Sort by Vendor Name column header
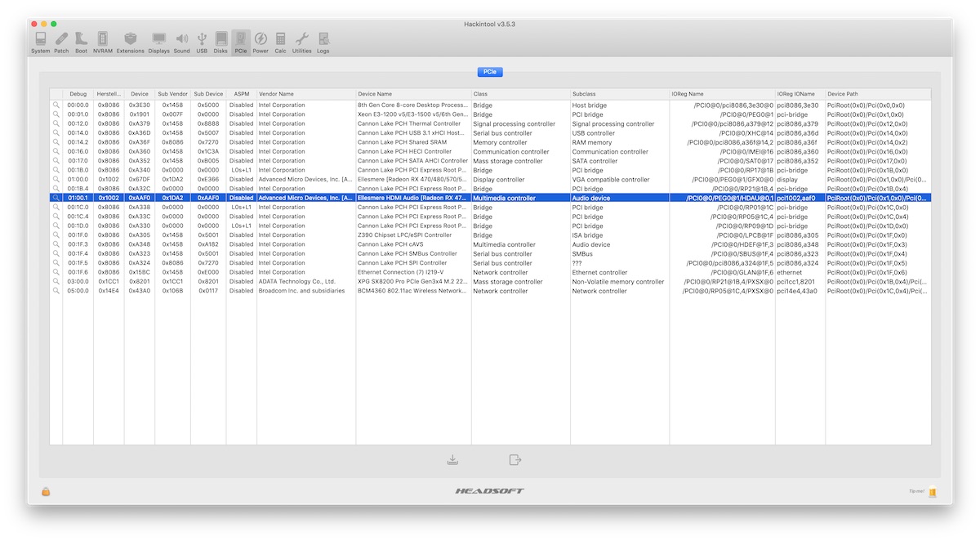 (x=306, y=94)
